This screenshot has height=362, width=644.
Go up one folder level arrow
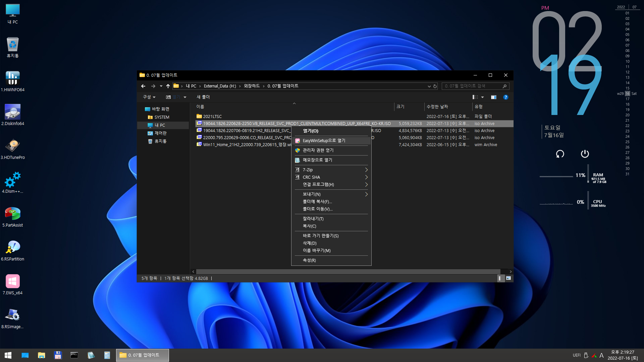coord(168,86)
